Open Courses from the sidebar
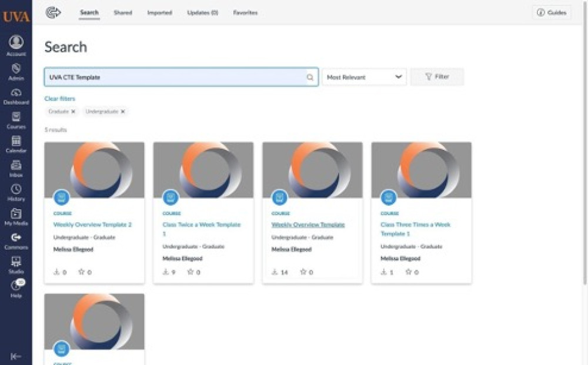Viewport: 588px width, 365px height. [16, 120]
